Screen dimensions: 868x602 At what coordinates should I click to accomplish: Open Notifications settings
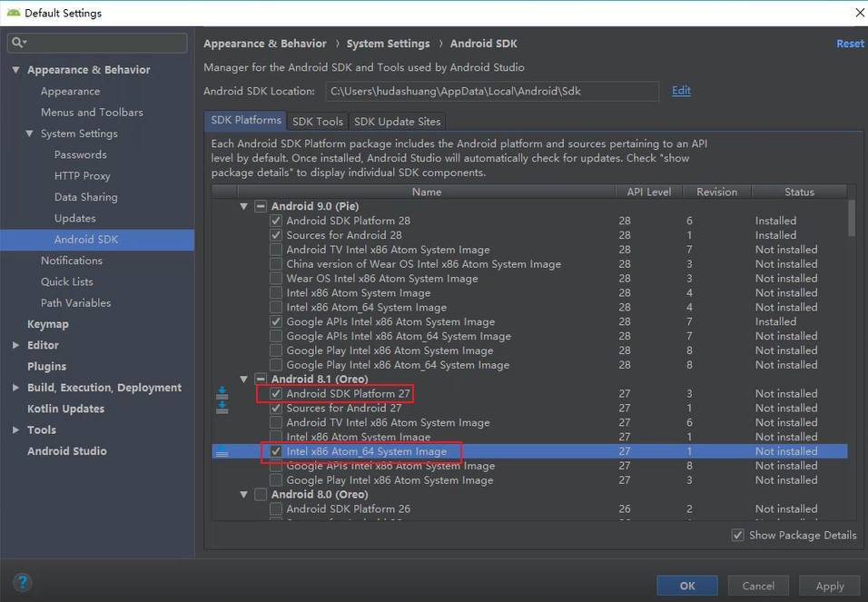click(x=72, y=261)
